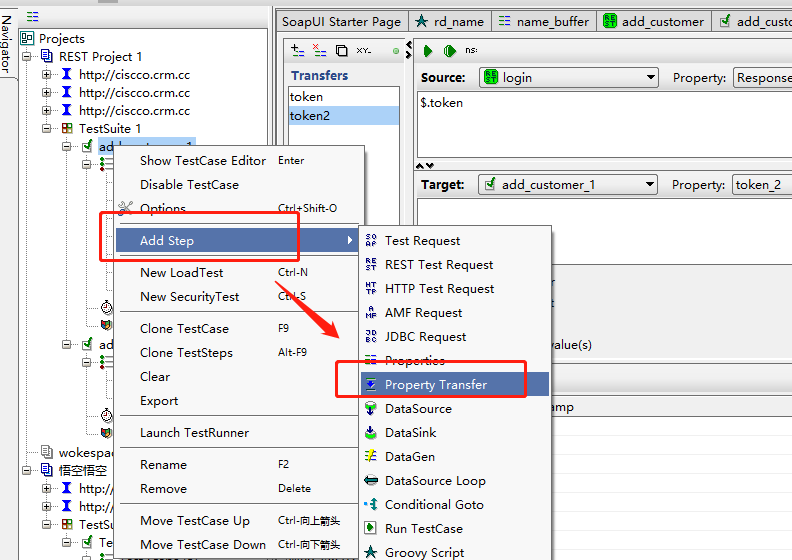Switch to rd_name tab
The image size is (792, 560).
pos(450,22)
